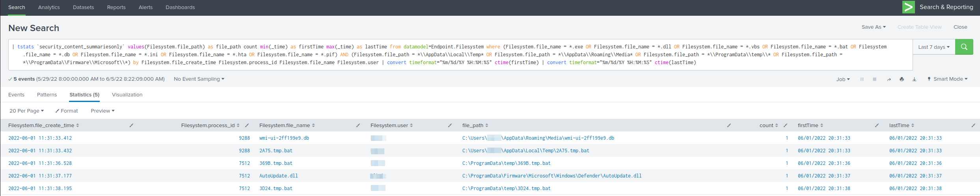
Task: Click the Close link near Save As
Action: point(960,27)
